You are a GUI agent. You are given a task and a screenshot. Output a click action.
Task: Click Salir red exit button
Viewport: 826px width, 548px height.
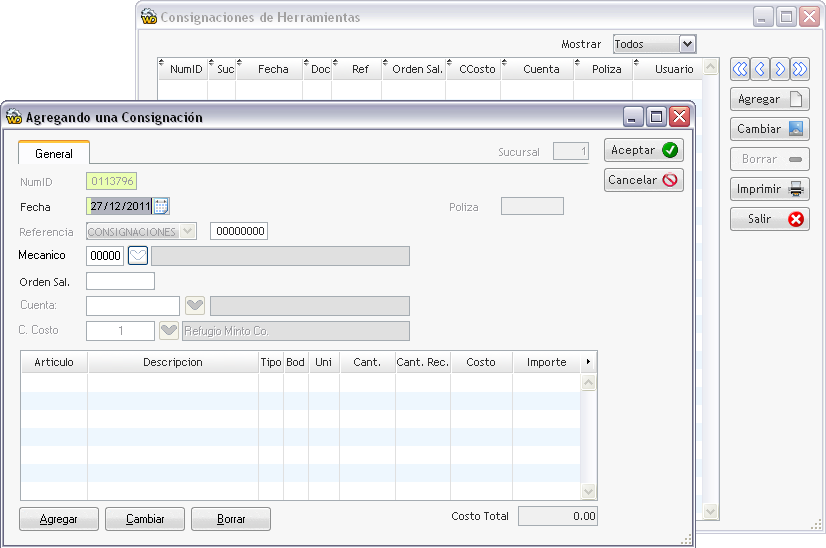770,219
